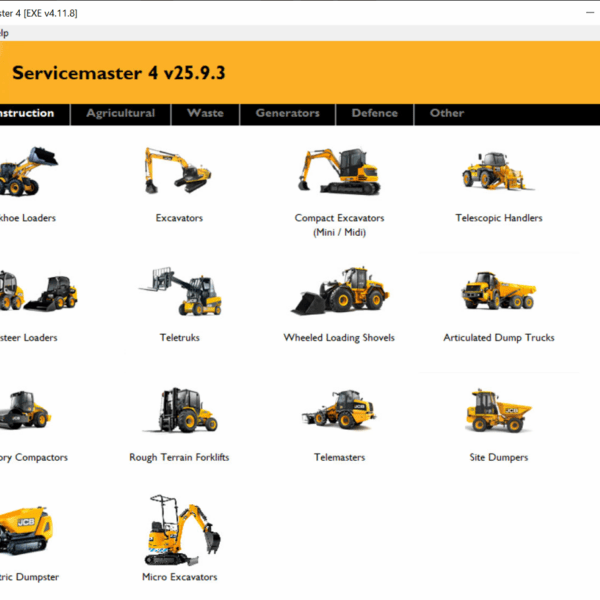Select the Skid Steer Loaders image

point(38,291)
